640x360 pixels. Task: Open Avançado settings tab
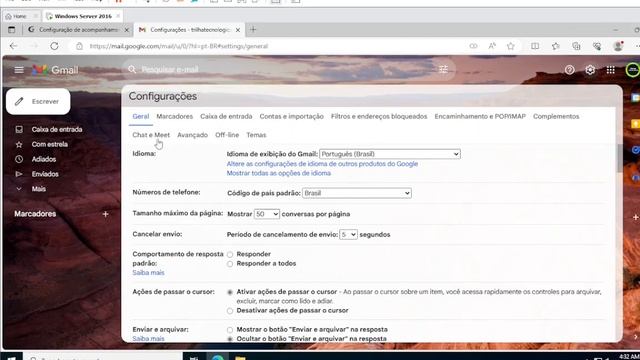coord(192,135)
